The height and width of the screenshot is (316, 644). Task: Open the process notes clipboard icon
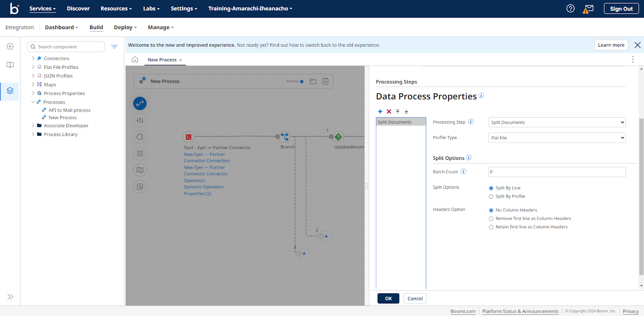[325, 81]
